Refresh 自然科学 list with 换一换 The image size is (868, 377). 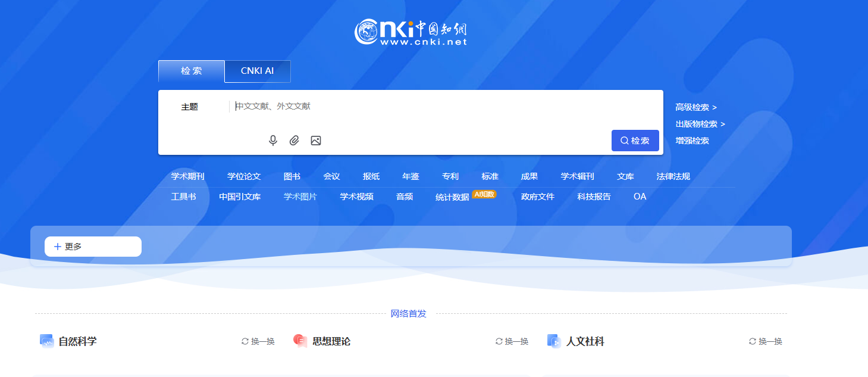pyautogui.click(x=258, y=341)
